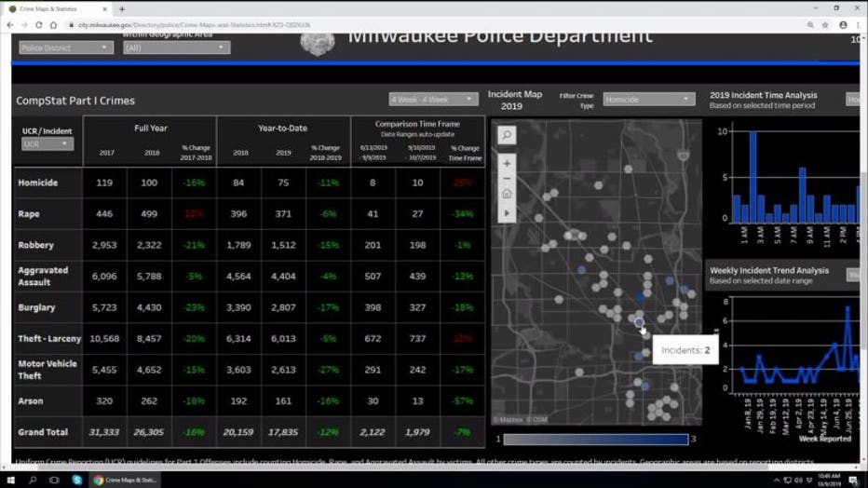Click Theft - Larceny row label

(49, 339)
